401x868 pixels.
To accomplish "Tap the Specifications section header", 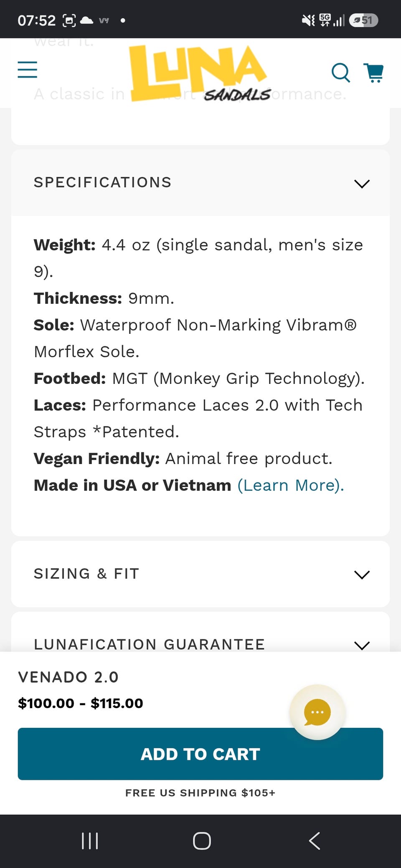I will [200, 183].
